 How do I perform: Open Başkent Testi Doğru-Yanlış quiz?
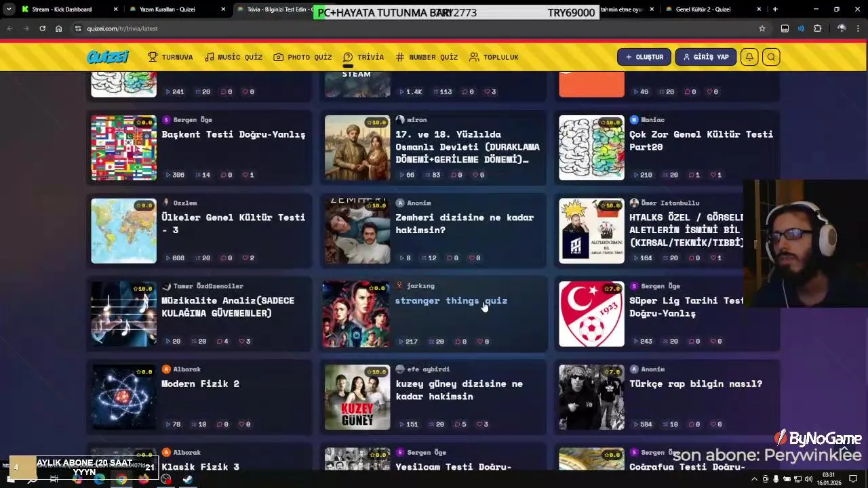pyautogui.click(x=233, y=134)
